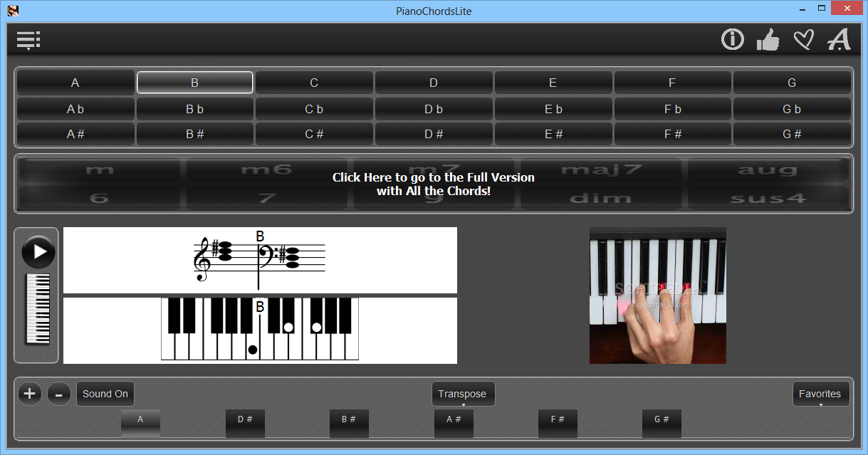Viewport: 868px width, 455px height.
Task: Click the G # chord in the bottom sequence
Action: tap(662, 423)
